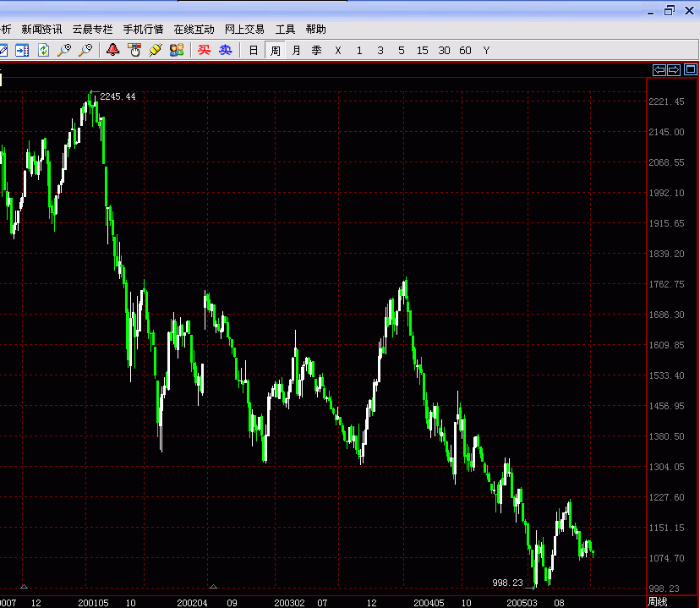Select the 15-minute period
This screenshot has height=608, width=700.
(423, 51)
